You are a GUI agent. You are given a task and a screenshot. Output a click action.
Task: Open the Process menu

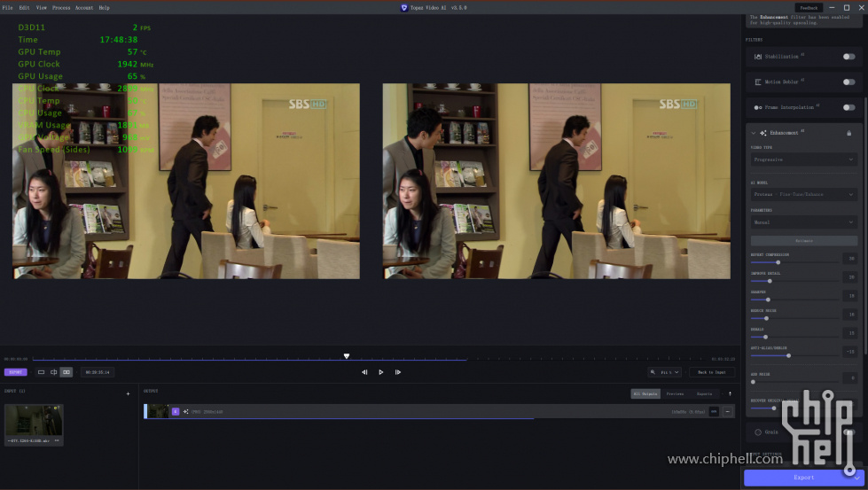[61, 8]
